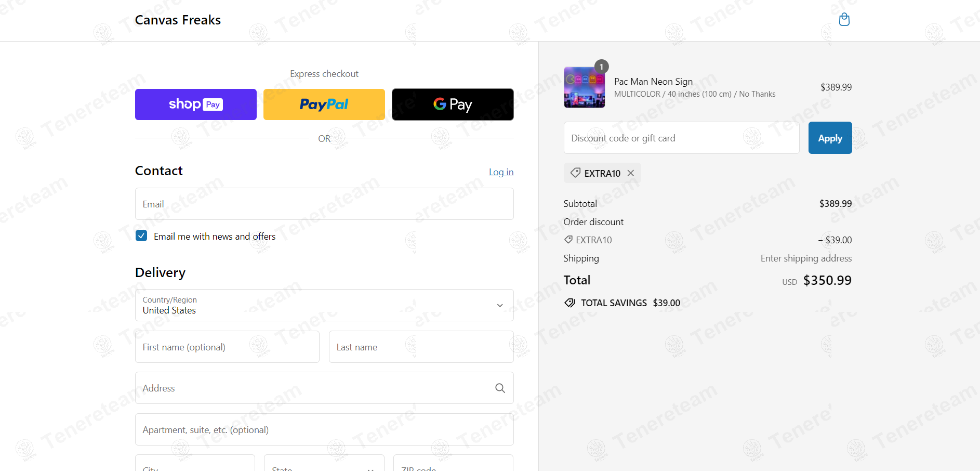Pay with Shop Pay express checkout
Screen dimensions: 980x471
196,104
